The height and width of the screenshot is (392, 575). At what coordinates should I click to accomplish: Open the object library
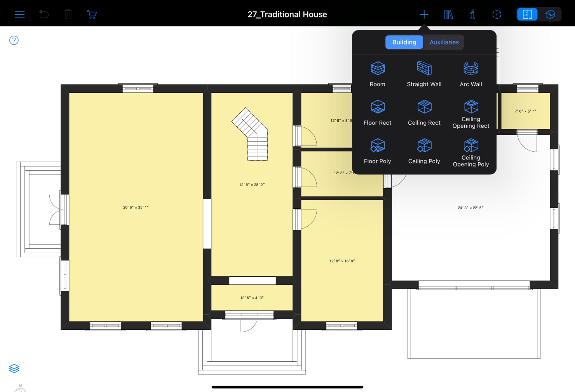(x=448, y=14)
